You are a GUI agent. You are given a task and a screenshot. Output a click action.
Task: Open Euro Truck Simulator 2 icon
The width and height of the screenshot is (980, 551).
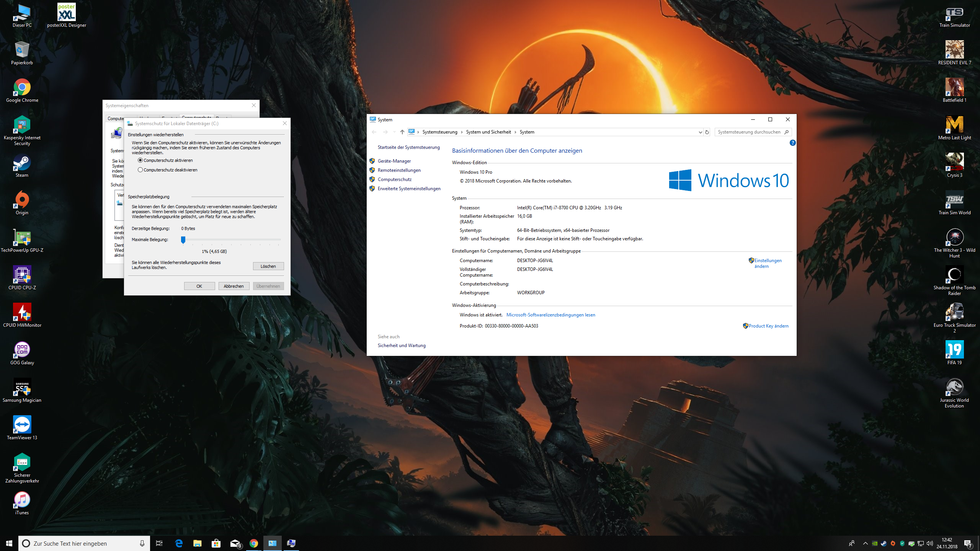(954, 318)
